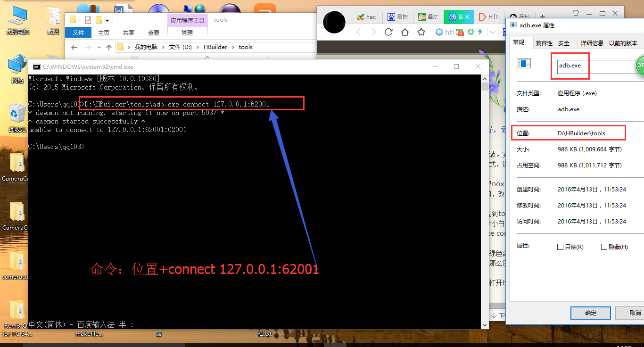Switch to the 首次 browser tab

[x=428, y=17]
